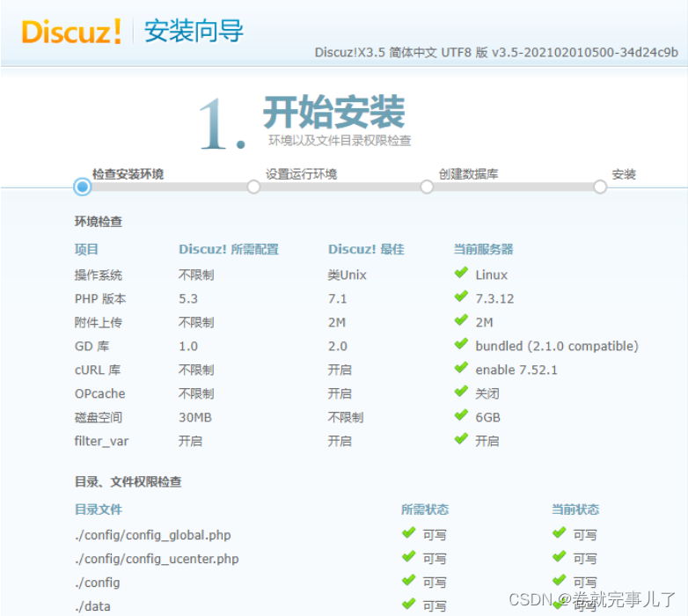The image size is (688, 616).
Task: Click current-state checkmark for config_global.php
Action: [x=559, y=533]
